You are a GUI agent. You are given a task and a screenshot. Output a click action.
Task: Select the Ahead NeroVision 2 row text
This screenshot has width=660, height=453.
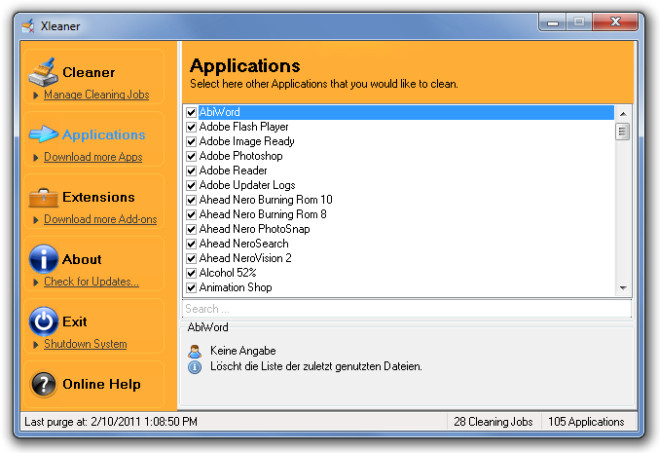(x=245, y=258)
